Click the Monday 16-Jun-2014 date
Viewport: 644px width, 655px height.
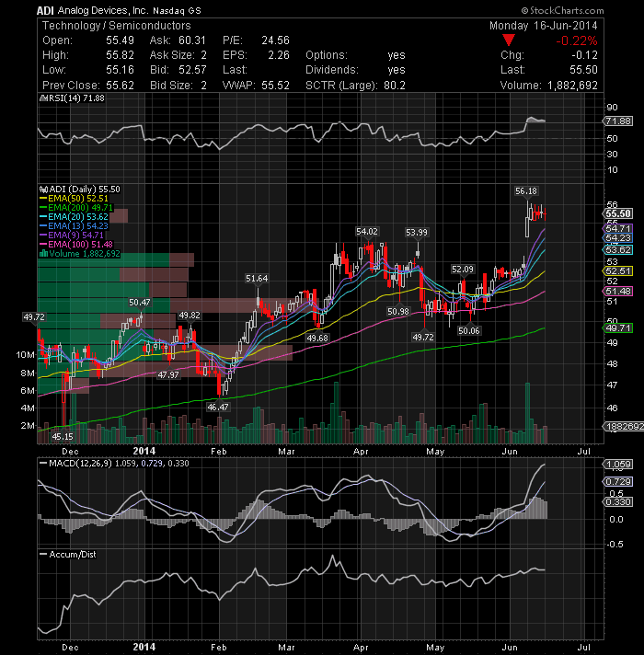pyautogui.click(x=544, y=26)
